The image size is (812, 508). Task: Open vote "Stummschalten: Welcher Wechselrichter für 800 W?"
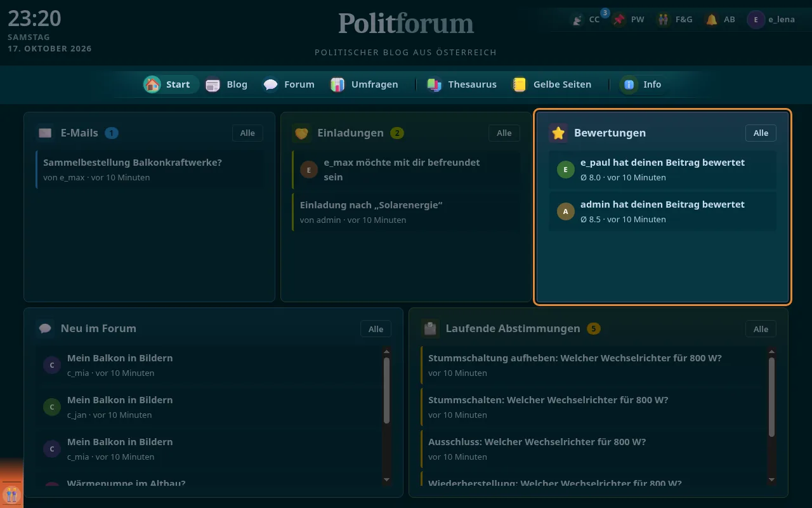[x=593, y=407]
